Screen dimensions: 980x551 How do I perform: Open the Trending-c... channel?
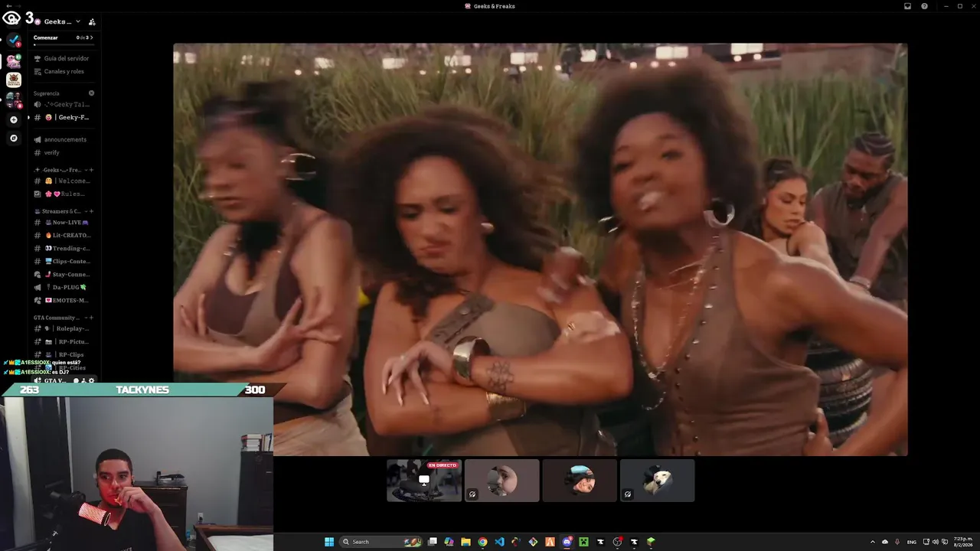63,248
